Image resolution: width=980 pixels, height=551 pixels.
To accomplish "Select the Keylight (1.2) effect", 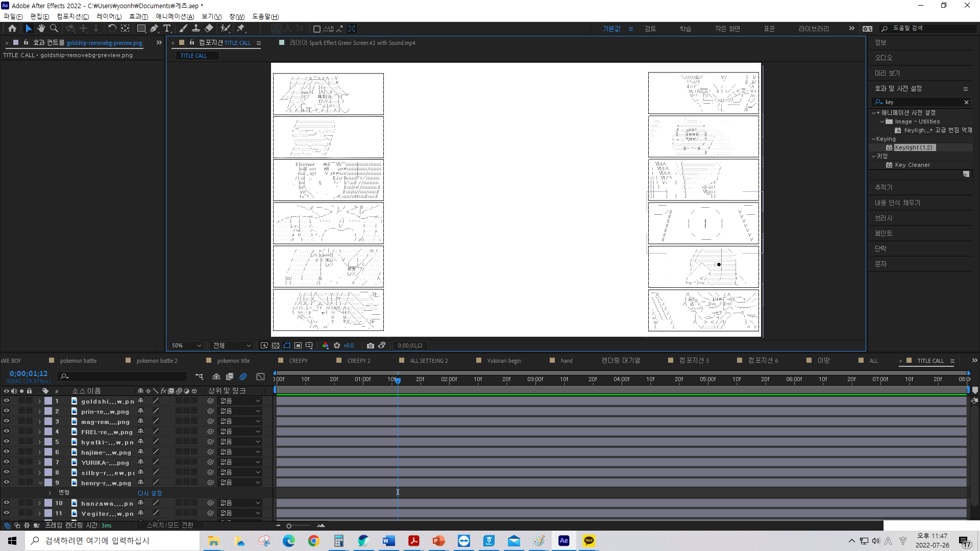I will pos(913,147).
